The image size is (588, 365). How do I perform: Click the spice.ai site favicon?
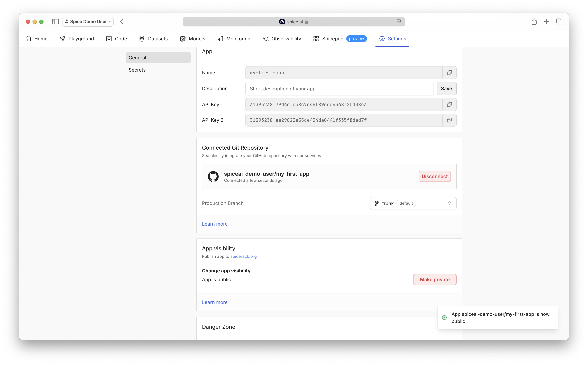282,22
